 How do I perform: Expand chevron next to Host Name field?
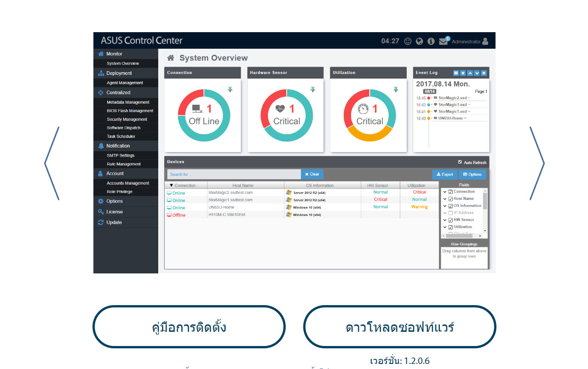pos(445,199)
